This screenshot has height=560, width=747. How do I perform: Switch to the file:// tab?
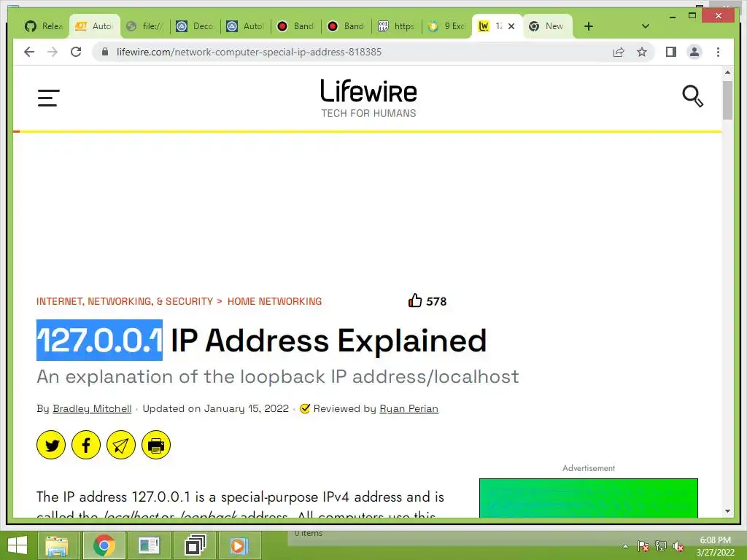145,26
